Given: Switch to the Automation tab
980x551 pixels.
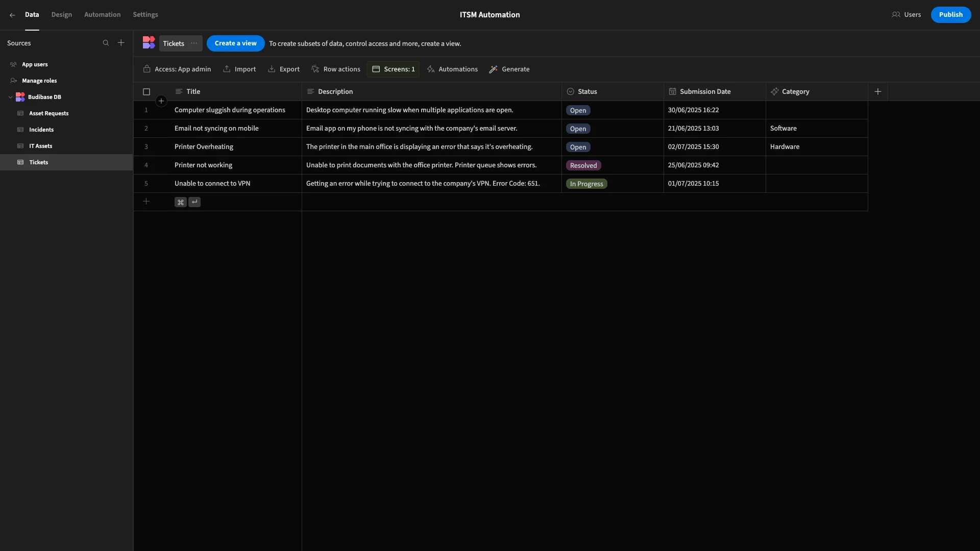Looking at the screenshot, I should [x=103, y=15].
